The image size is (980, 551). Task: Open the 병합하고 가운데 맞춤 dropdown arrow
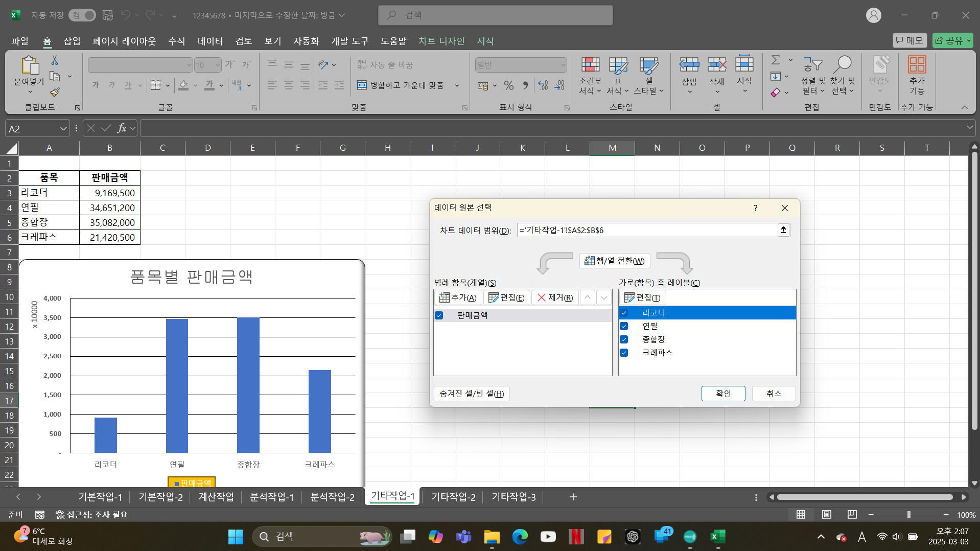point(457,85)
